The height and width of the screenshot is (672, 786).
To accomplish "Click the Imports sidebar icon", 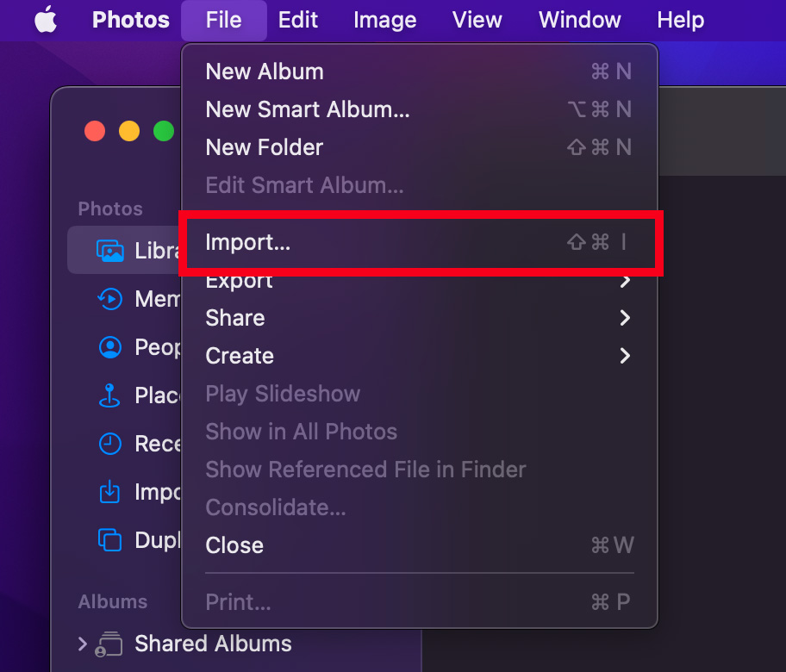I will tap(109, 492).
